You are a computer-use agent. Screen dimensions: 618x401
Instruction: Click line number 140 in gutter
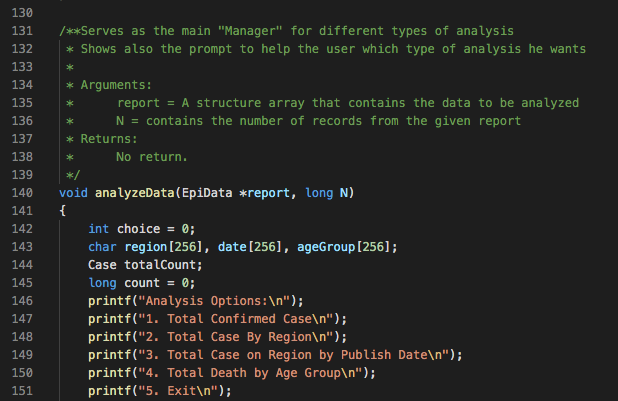pyautogui.click(x=22, y=193)
